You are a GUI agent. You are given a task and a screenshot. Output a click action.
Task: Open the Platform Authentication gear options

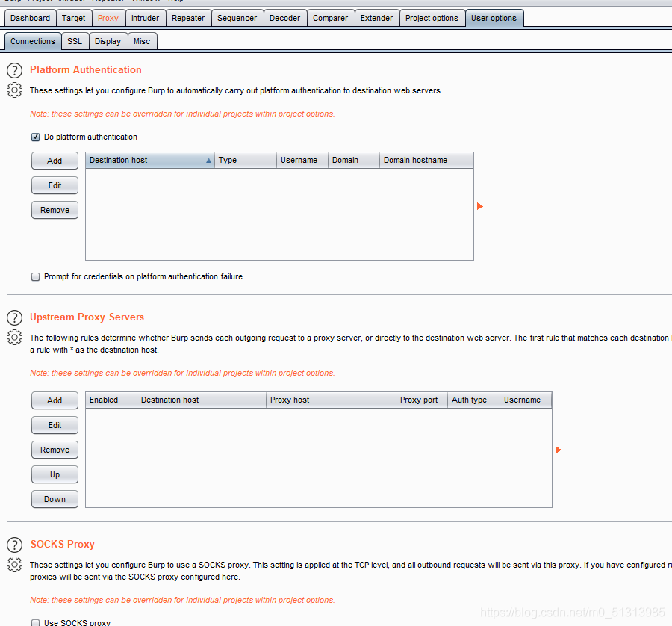15,90
